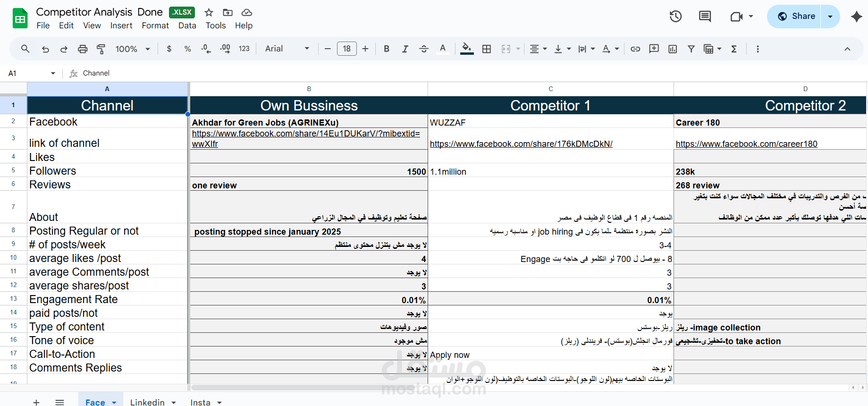Open the Help menu
The image size is (868, 406).
point(244,25)
